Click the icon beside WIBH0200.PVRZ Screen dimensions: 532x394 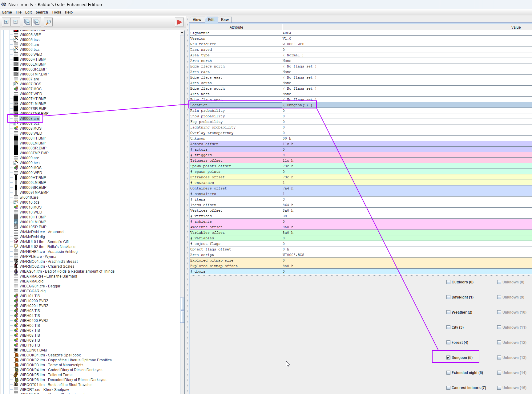(16, 301)
